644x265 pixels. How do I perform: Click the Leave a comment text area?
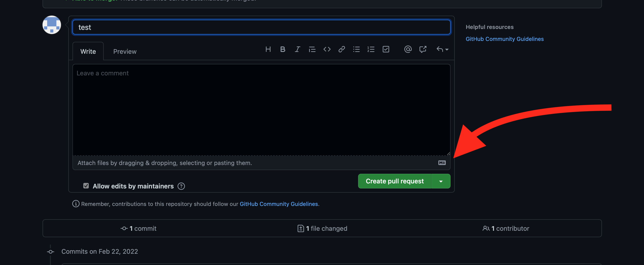point(261,110)
